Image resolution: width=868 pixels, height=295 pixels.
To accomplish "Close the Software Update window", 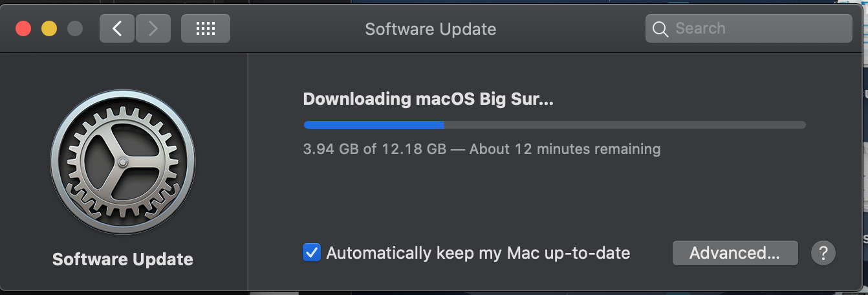I will (x=23, y=28).
